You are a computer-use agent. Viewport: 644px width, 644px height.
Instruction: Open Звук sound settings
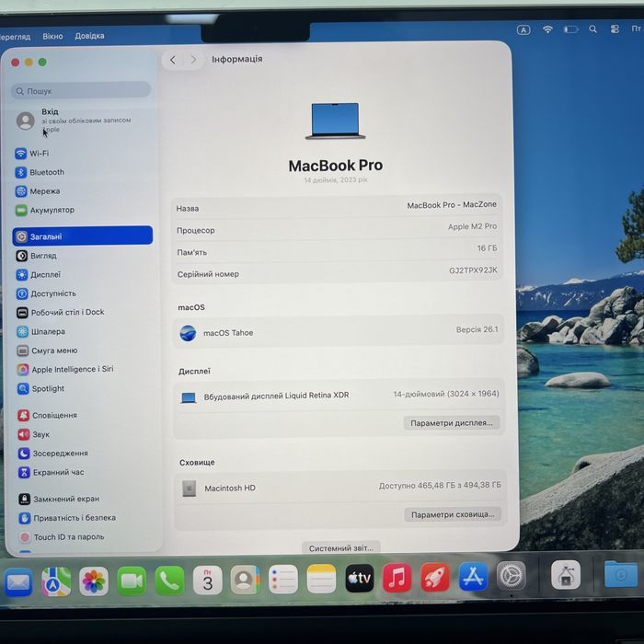(x=34, y=434)
